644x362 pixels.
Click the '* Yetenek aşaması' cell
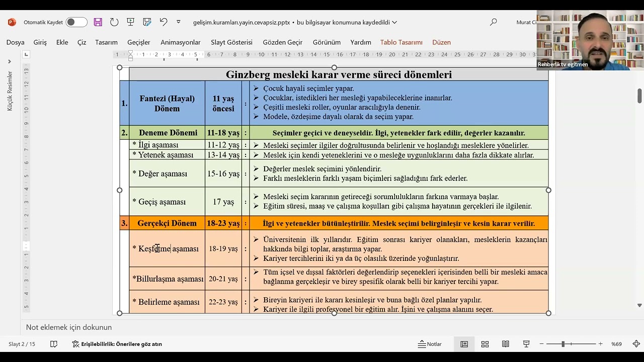coord(167,155)
